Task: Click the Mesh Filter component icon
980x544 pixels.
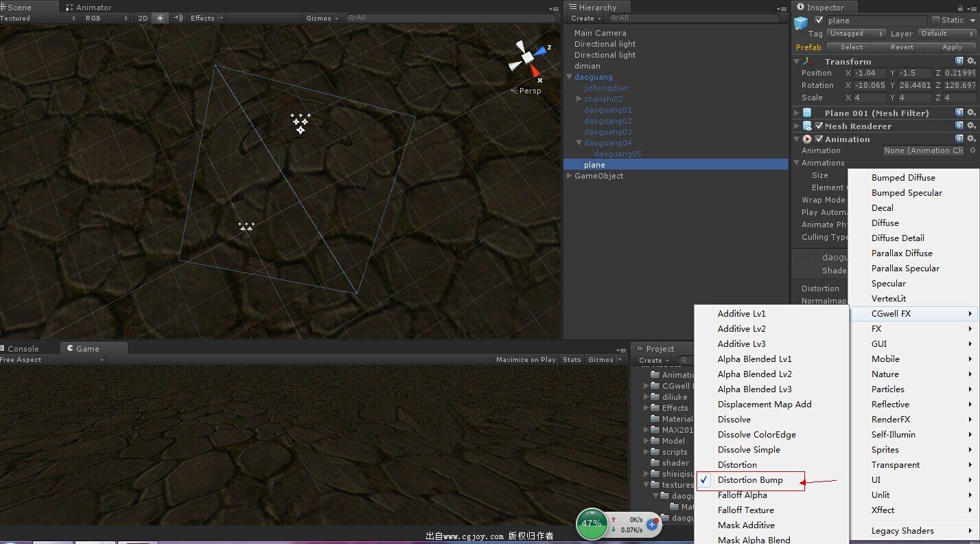Action: (x=807, y=113)
